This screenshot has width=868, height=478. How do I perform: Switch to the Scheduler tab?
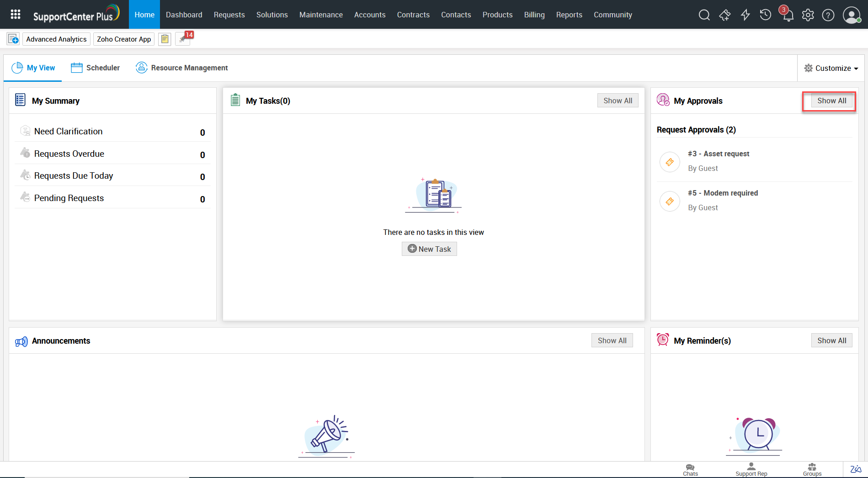96,68
